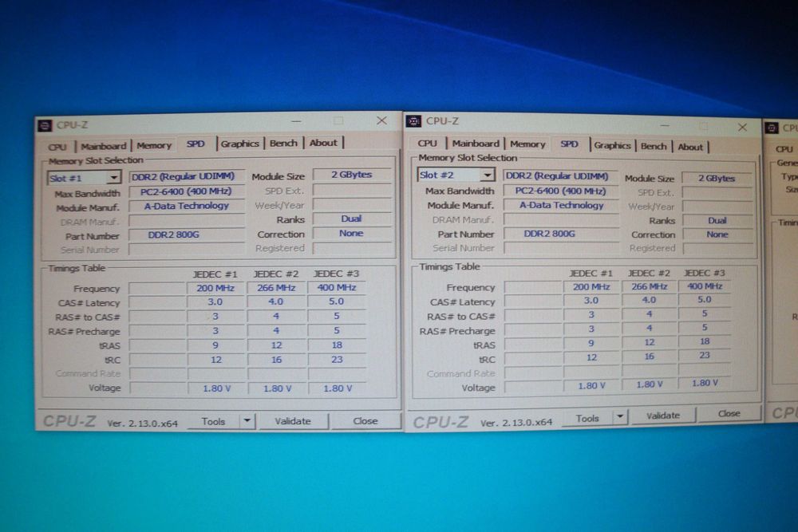Viewport: 798px width, 532px height.
Task: Click Tools button in Slot #1 window
Action: (x=213, y=421)
